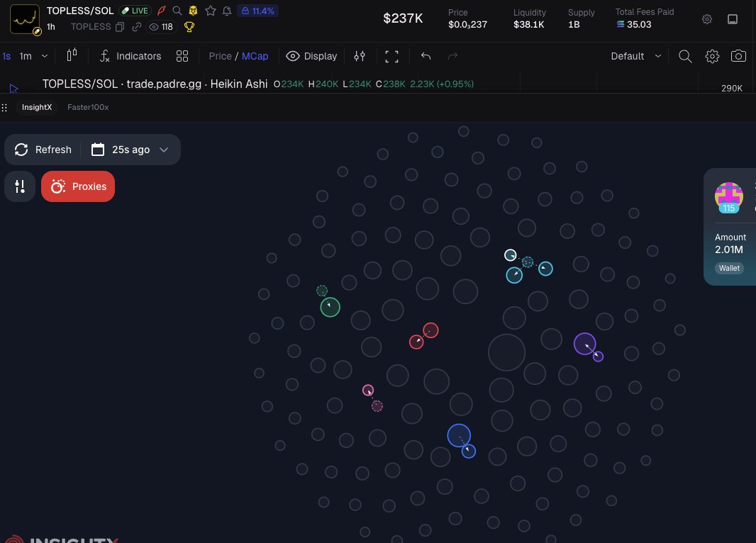Open the 25s ago snapshot dropdown
The image size is (756, 543).
coord(130,150)
